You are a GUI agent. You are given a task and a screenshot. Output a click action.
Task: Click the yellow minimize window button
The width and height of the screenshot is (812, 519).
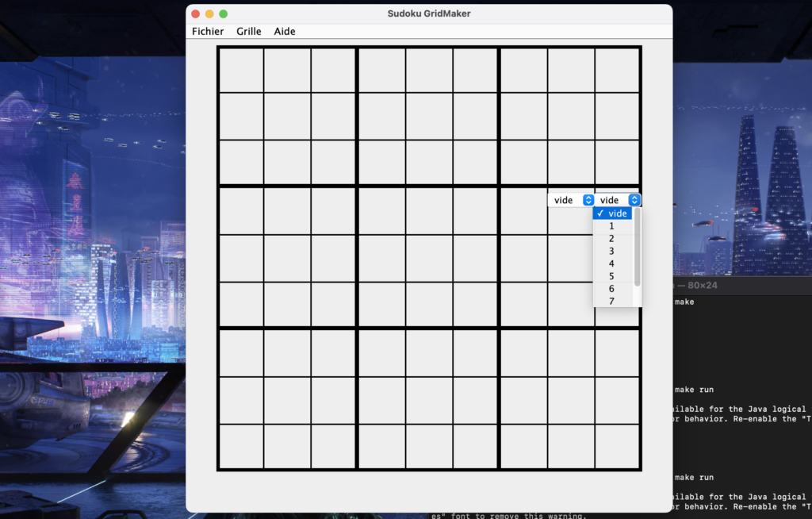(209, 13)
